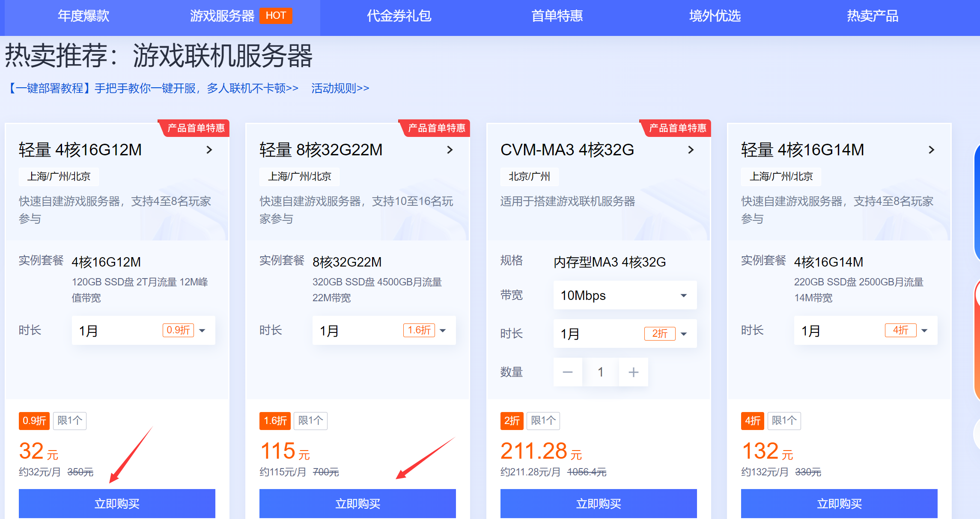Click 立即购买 for the 32元 plan
The width and height of the screenshot is (980, 519).
point(117,504)
